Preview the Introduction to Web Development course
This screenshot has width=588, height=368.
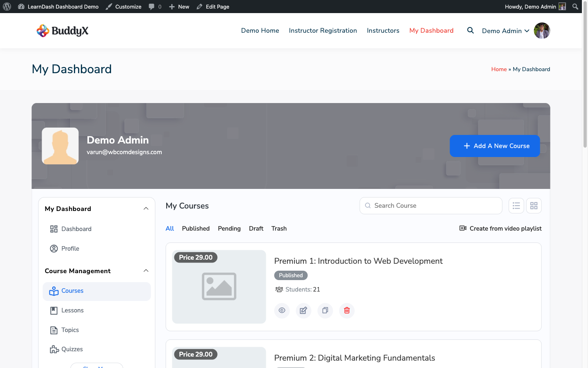coord(282,310)
